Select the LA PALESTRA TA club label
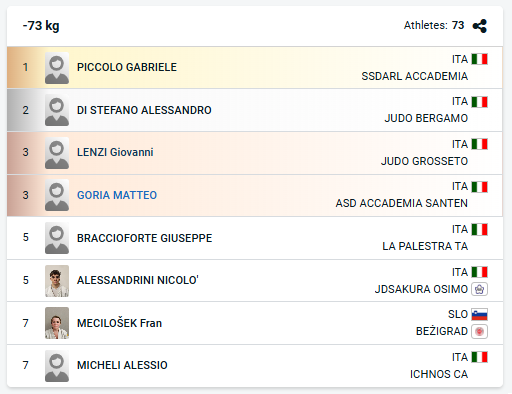512x394 pixels. tap(425, 246)
